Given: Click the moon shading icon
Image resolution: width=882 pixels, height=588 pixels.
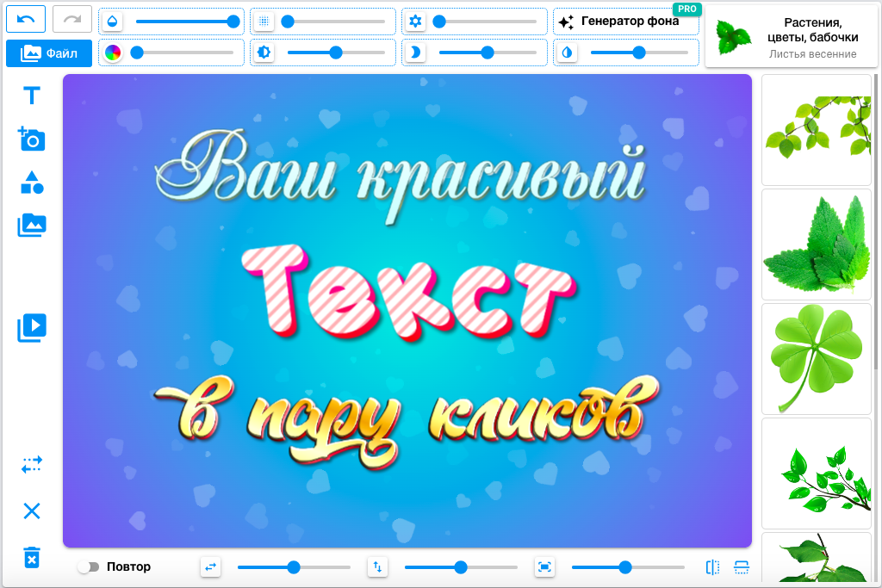Looking at the screenshot, I should tap(415, 52).
